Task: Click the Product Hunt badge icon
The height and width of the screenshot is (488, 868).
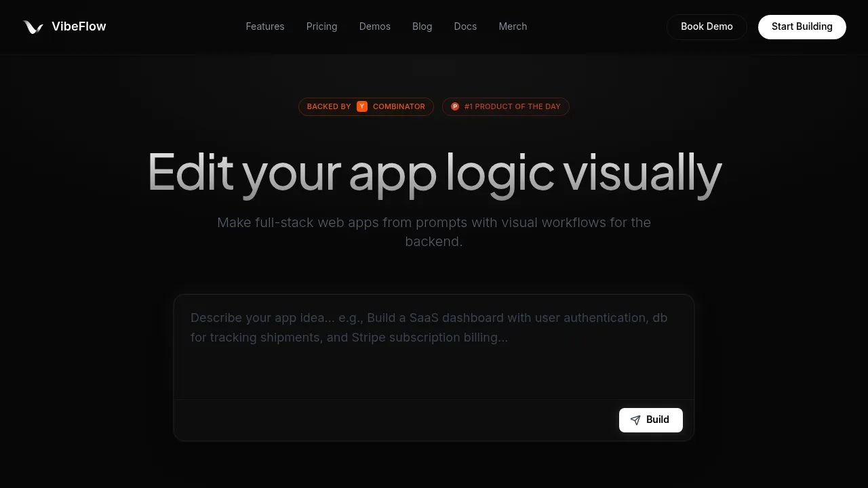Action: [455, 106]
